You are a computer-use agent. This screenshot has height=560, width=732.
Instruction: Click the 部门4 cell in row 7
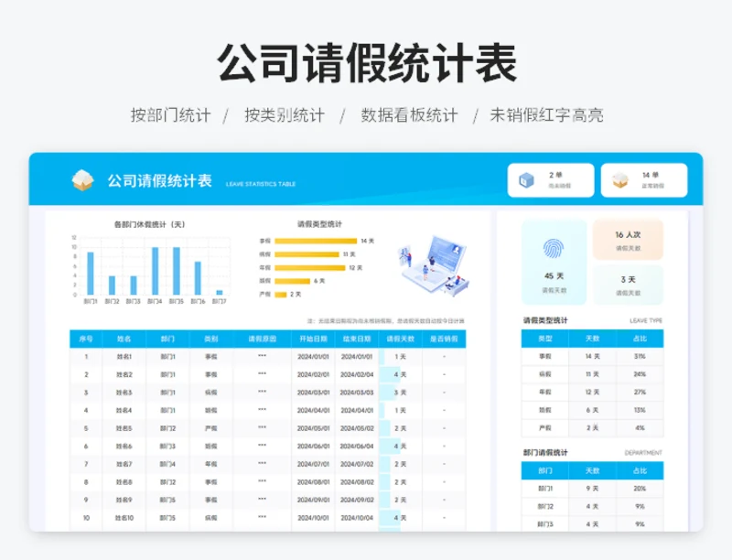168,464
